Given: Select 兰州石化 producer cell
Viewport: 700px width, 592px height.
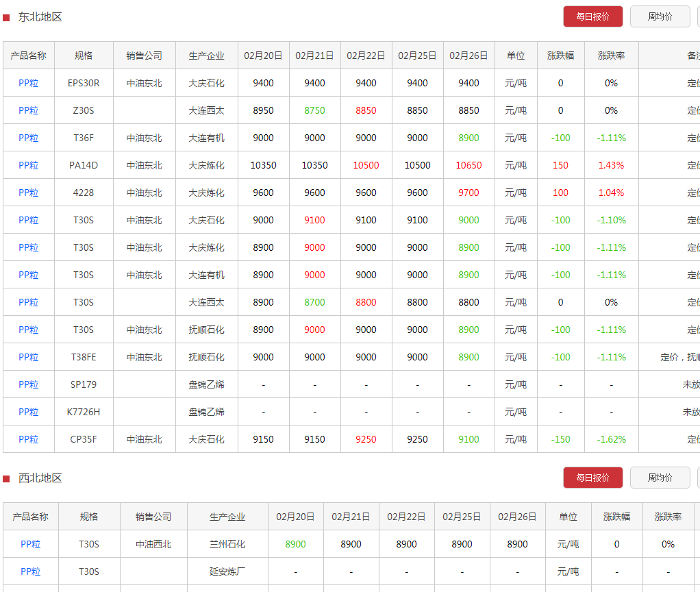Looking at the screenshot, I should point(227,544).
